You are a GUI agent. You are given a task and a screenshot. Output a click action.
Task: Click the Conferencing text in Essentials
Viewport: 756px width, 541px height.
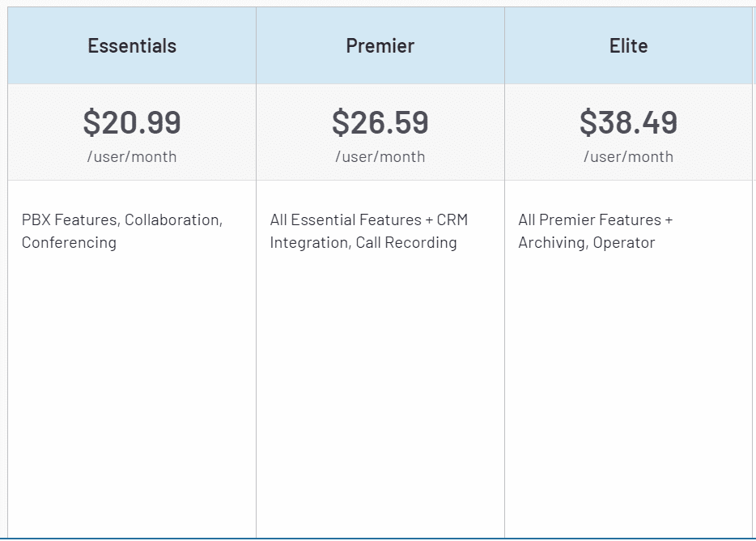pos(69,243)
